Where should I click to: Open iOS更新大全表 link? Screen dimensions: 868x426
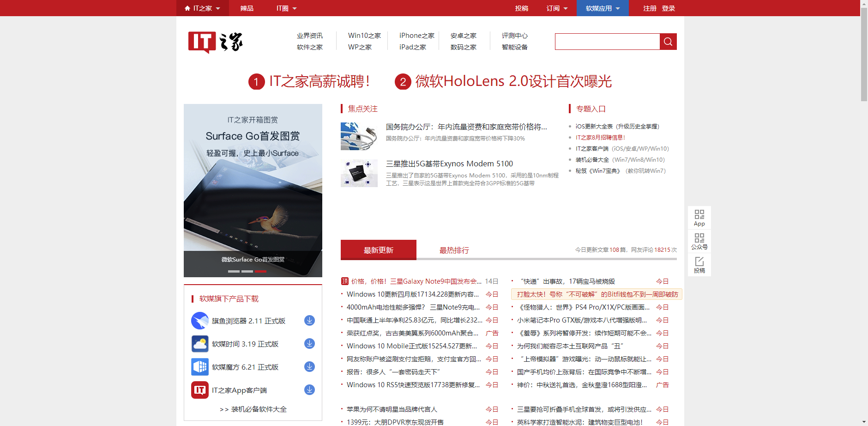coord(617,126)
